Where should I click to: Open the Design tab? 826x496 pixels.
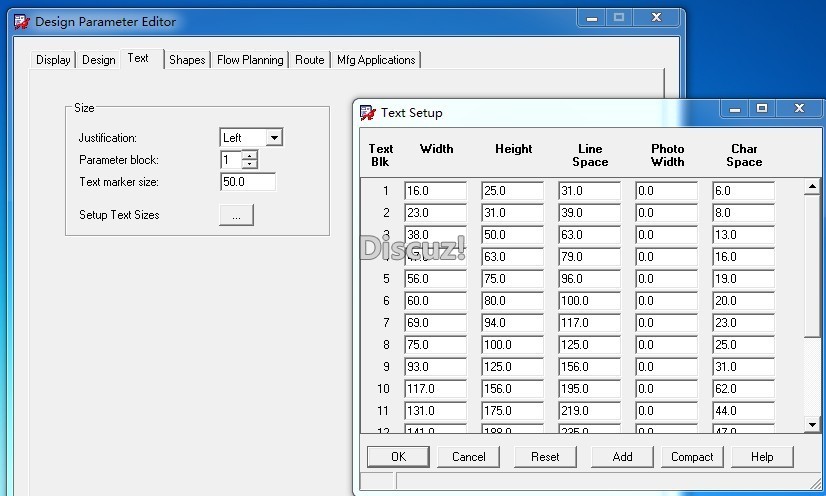click(99, 60)
